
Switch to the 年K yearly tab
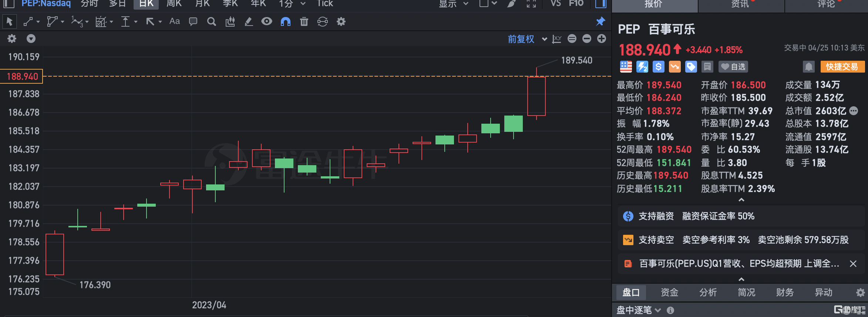tap(258, 4)
